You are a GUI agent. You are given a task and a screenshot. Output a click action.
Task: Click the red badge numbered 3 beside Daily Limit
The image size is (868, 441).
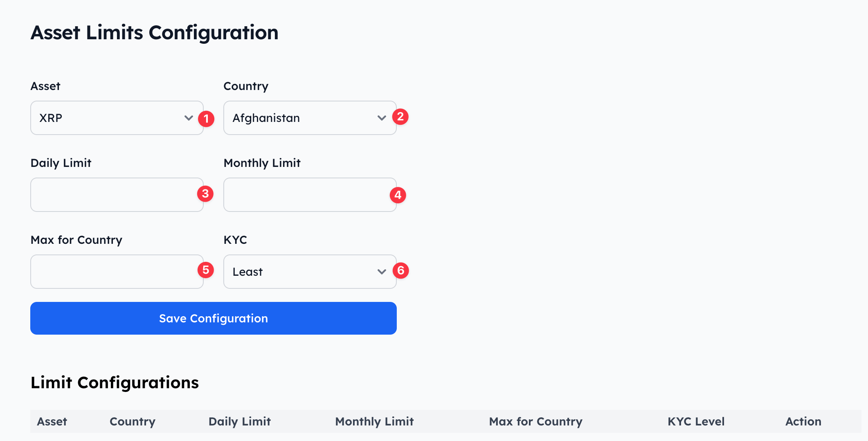[x=206, y=194]
